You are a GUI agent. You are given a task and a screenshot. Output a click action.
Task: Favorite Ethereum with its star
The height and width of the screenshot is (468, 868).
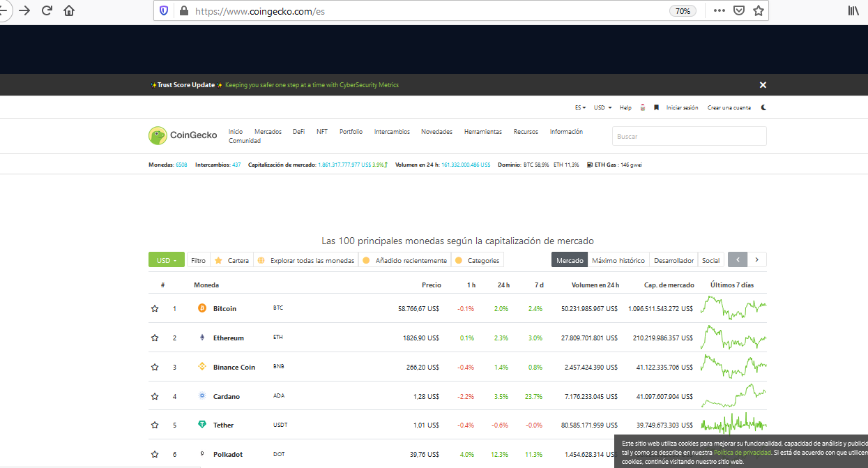coord(155,338)
